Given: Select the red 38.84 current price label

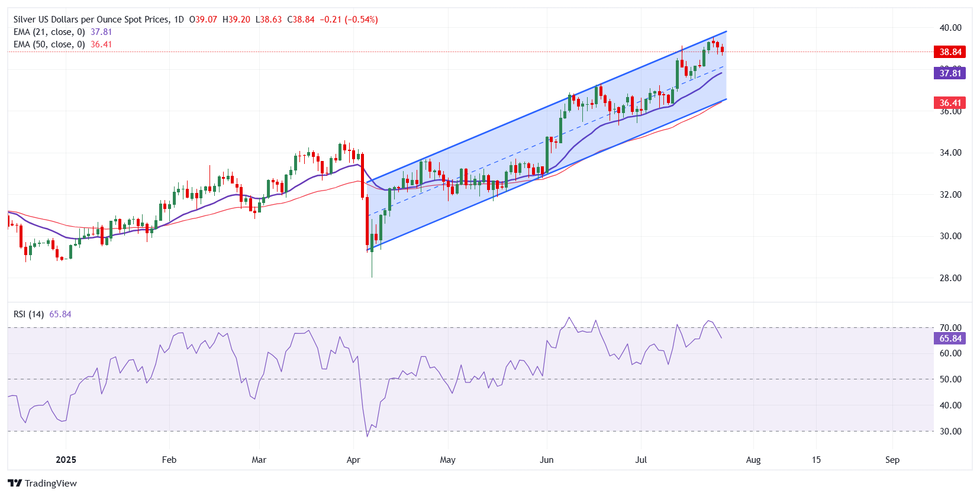Looking at the screenshot, I should (x=950, y=52).
